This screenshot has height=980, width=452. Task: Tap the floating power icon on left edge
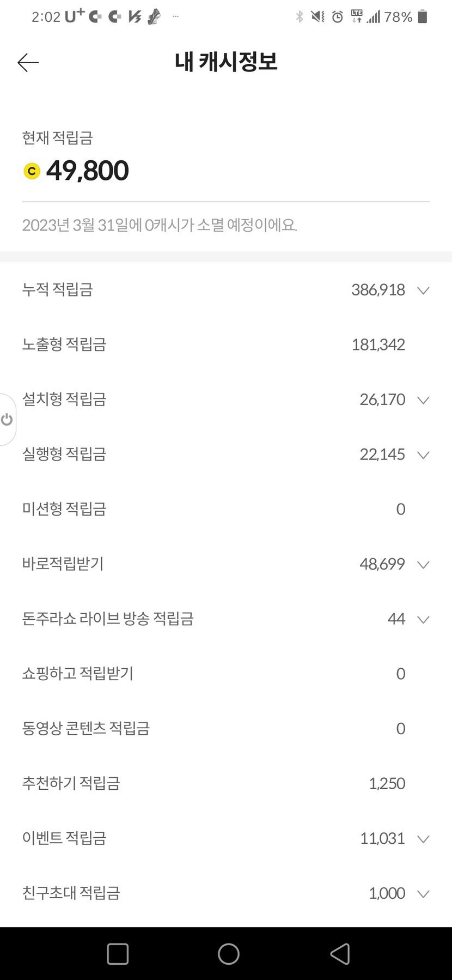click(7, 419)
